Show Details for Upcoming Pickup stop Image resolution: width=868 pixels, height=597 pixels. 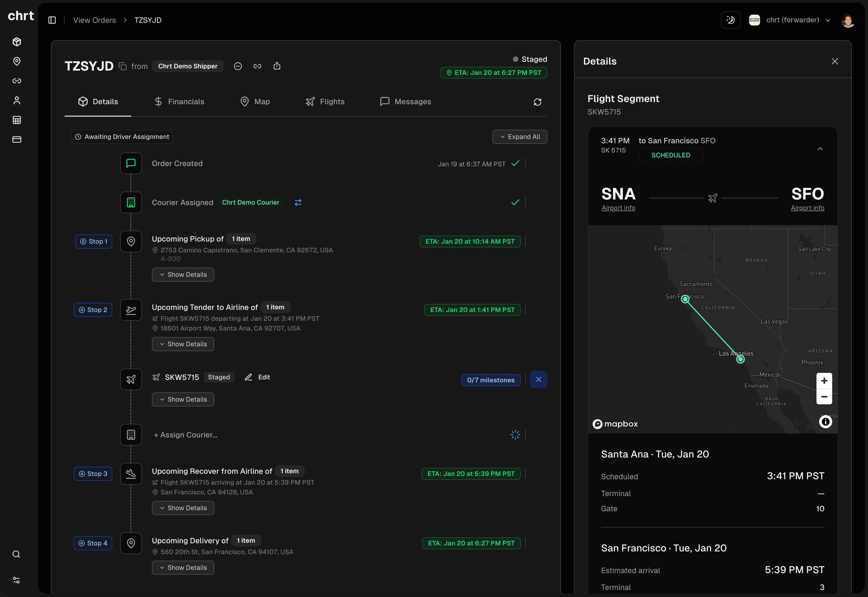183,274
